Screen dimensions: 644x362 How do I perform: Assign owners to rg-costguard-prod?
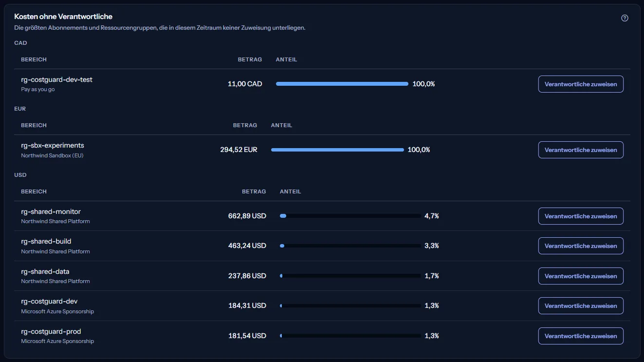(581, 336)
